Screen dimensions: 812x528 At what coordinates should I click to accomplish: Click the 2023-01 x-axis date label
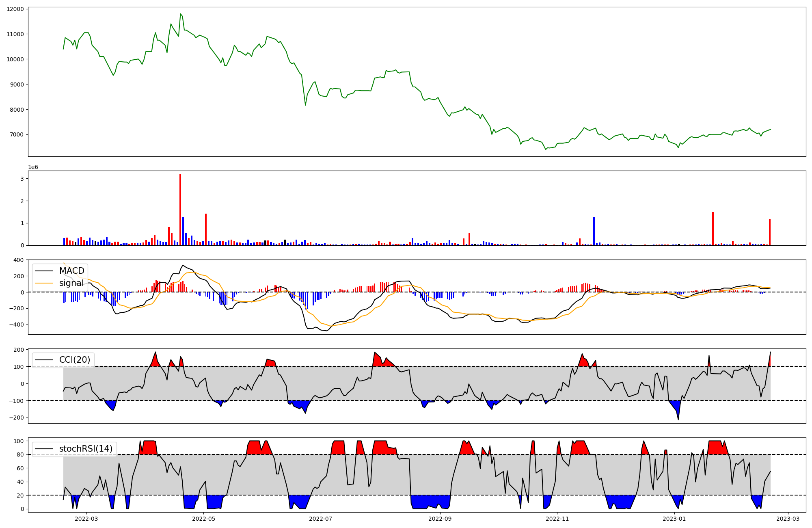[674, 519]
